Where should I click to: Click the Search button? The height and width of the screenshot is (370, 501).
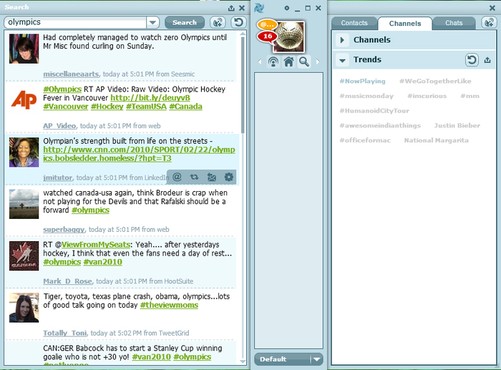click(185, 22)
